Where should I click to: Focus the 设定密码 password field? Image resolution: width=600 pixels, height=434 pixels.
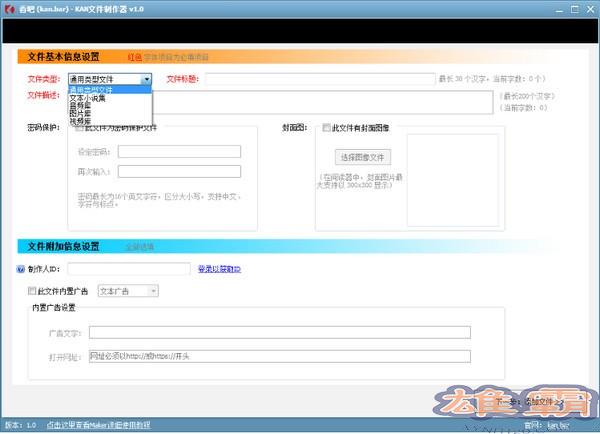tap(179, 152)
